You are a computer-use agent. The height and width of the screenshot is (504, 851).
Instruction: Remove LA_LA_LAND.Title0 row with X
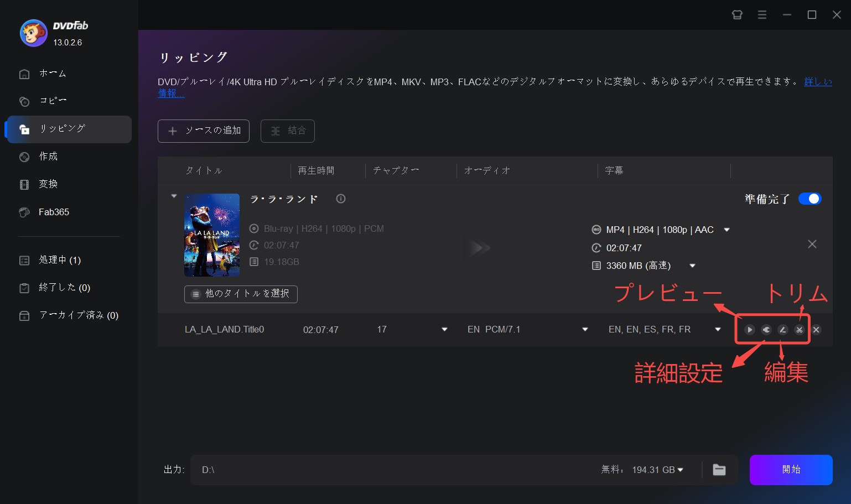(816, 330)
